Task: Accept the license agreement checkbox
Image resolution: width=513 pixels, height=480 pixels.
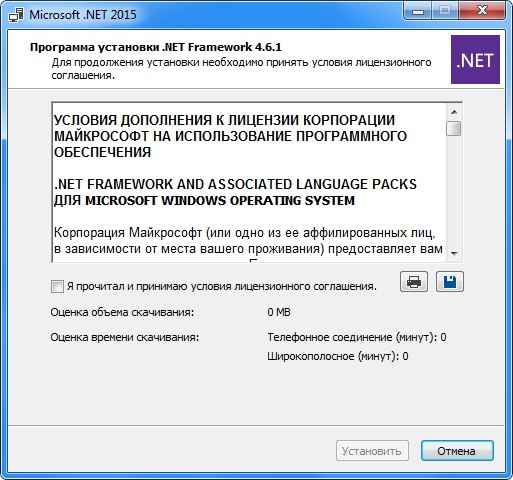Action: (x=57, y=286)
